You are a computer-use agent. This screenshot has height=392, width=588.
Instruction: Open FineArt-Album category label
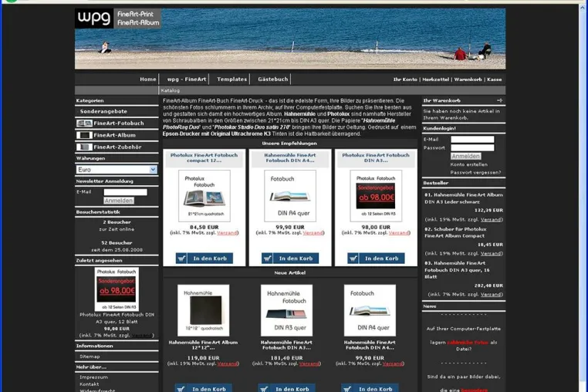pos(115,135)
